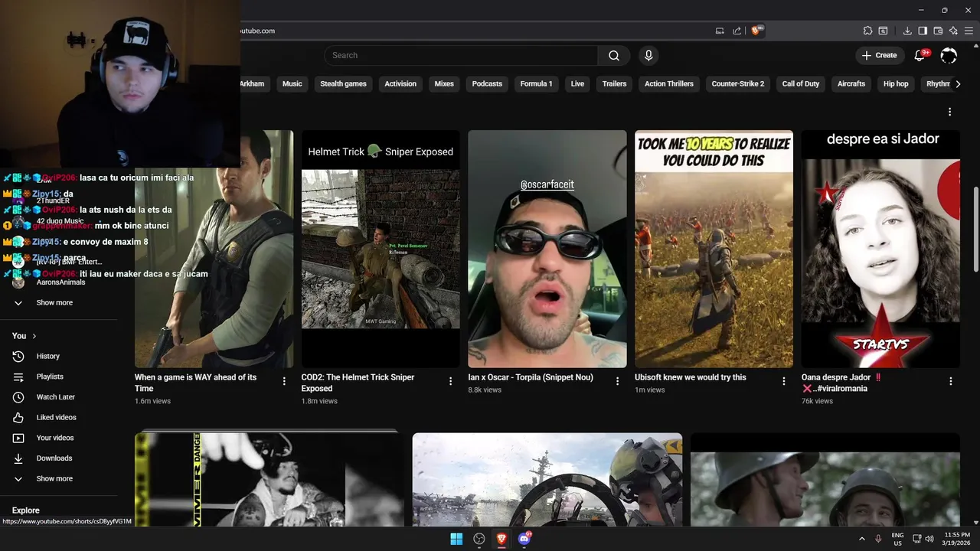This screenshot has height=551, width=980.
Task: Select the 'Formula 1' chip
Action: 536,84
